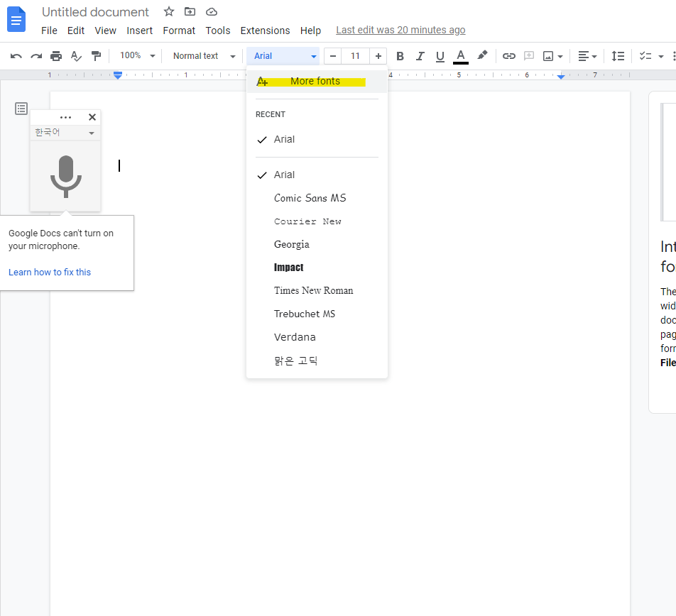Expand the insert image dropdown arrow

[560, 57]
